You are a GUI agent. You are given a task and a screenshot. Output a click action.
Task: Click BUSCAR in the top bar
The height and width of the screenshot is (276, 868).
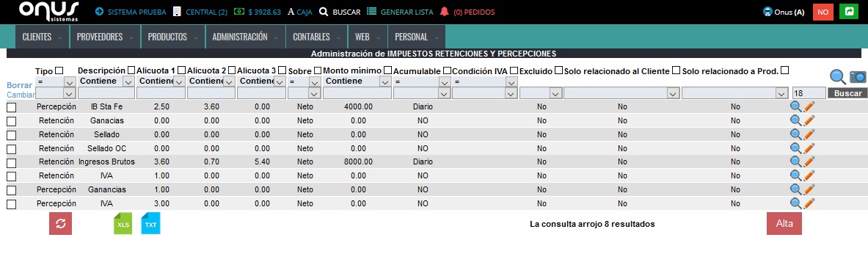pos(340,12)
